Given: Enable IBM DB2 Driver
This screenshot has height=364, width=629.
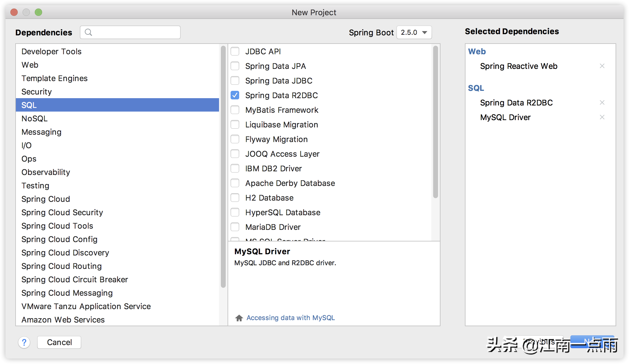Looking at the screenshot, I should (x=235, y=168).
